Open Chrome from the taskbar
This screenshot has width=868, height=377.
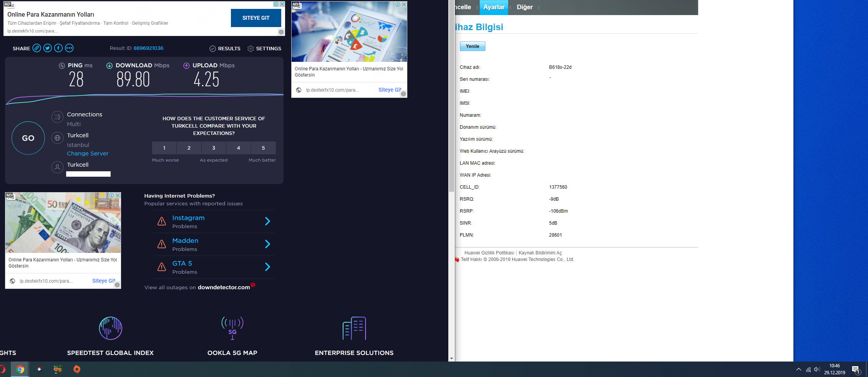20,369
